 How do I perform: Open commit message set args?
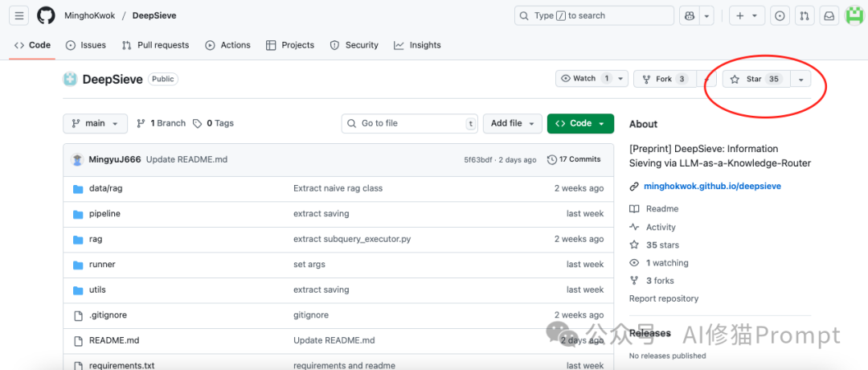309,265
